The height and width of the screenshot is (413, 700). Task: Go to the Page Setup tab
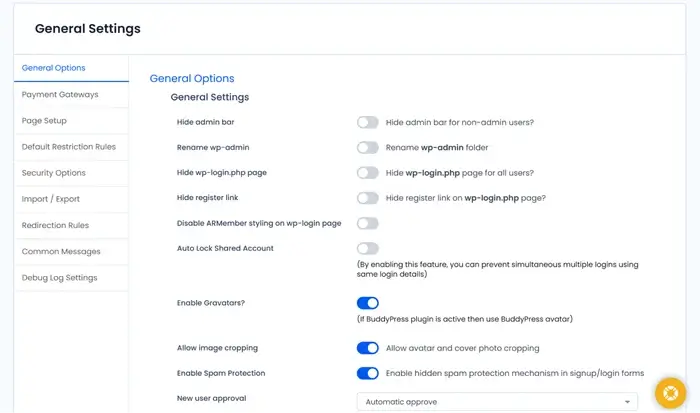(x=45, y=120)
